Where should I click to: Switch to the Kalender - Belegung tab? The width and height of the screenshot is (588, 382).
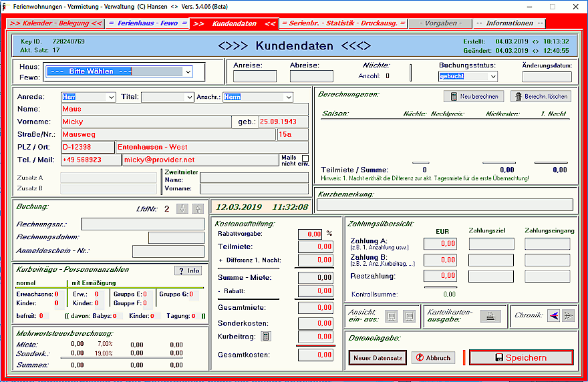click(x=57, y=23)
